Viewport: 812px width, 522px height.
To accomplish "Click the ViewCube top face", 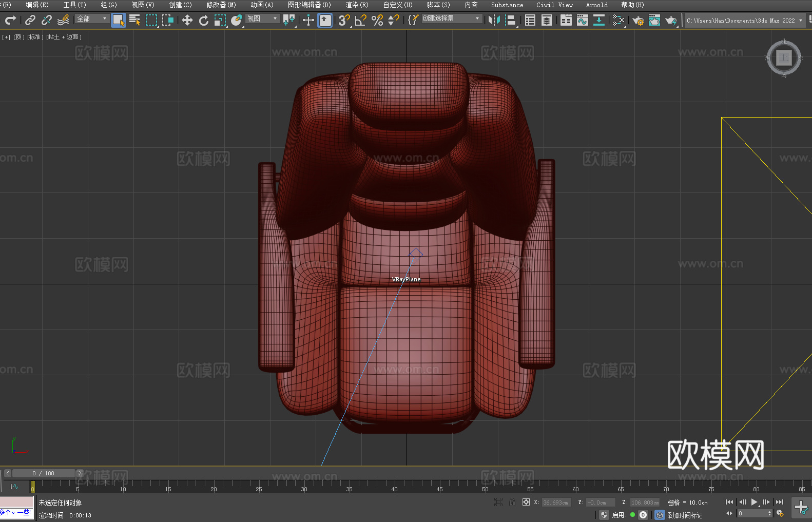I will coord(784,57).
